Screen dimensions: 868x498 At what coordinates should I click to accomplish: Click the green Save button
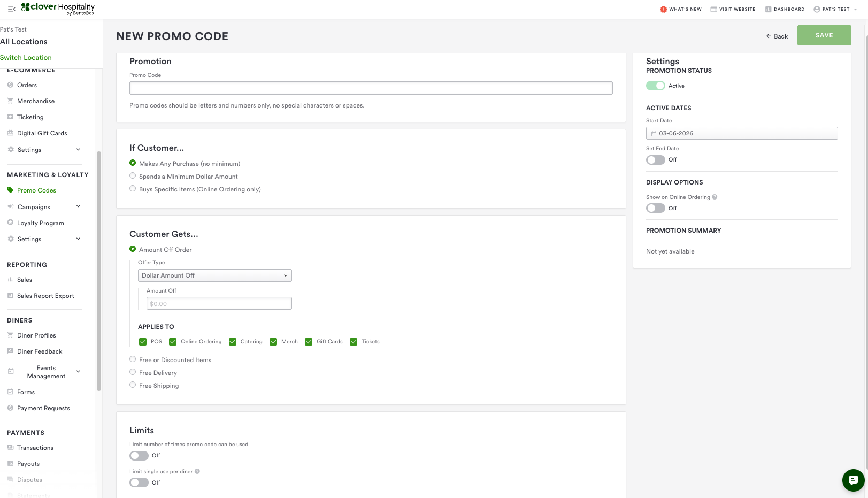824,35
